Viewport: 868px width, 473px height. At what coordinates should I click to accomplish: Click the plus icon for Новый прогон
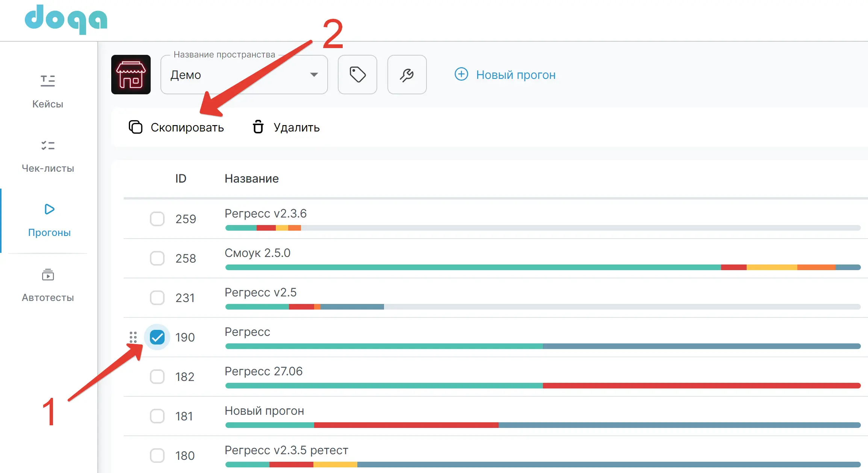coord(461,74)
